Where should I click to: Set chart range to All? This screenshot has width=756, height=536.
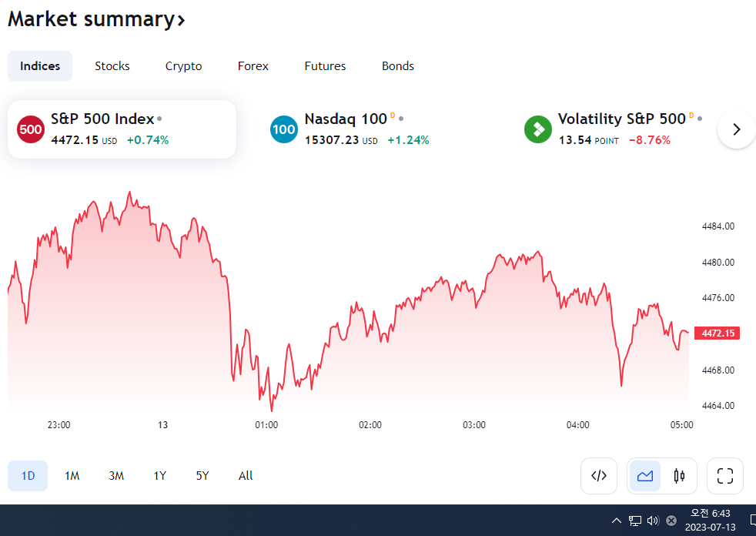tap(246, 476)
